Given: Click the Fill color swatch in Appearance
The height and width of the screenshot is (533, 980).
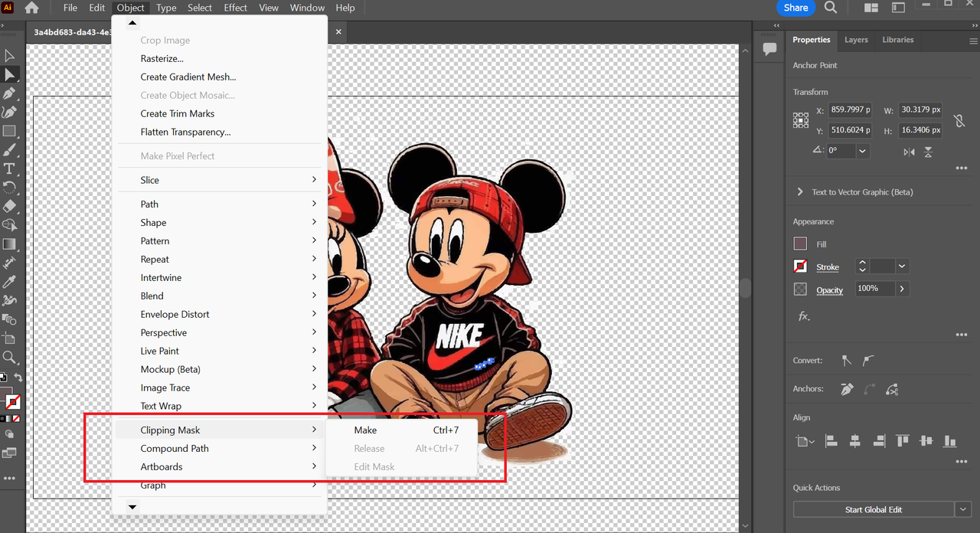Looking at the screenshot, I should coord(801,244).
